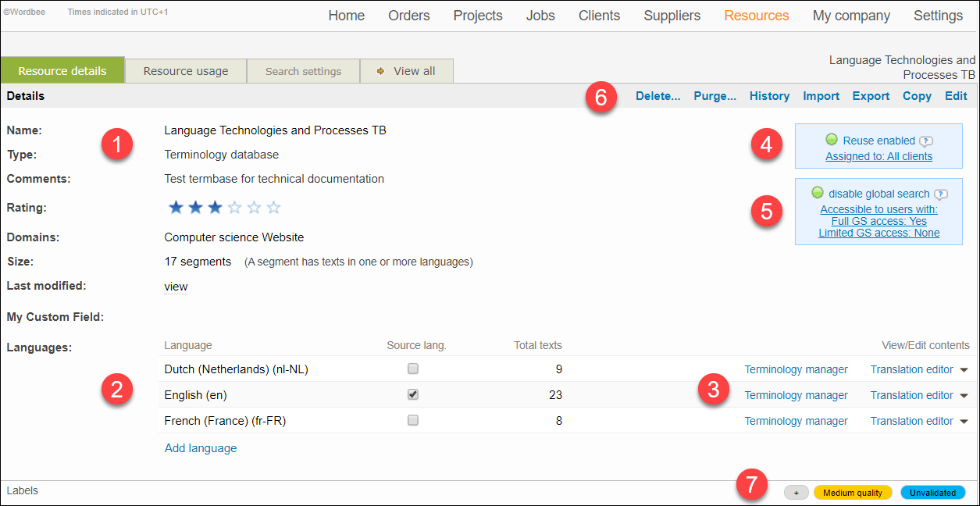Switch to the Resource usage tab
The image size is (980, 506).
point(186,71)
